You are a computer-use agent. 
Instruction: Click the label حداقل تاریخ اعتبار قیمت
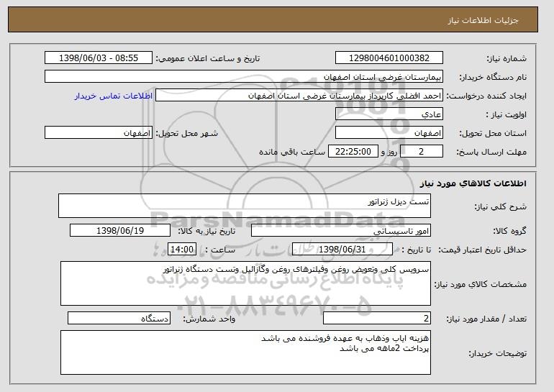[483, 250]
